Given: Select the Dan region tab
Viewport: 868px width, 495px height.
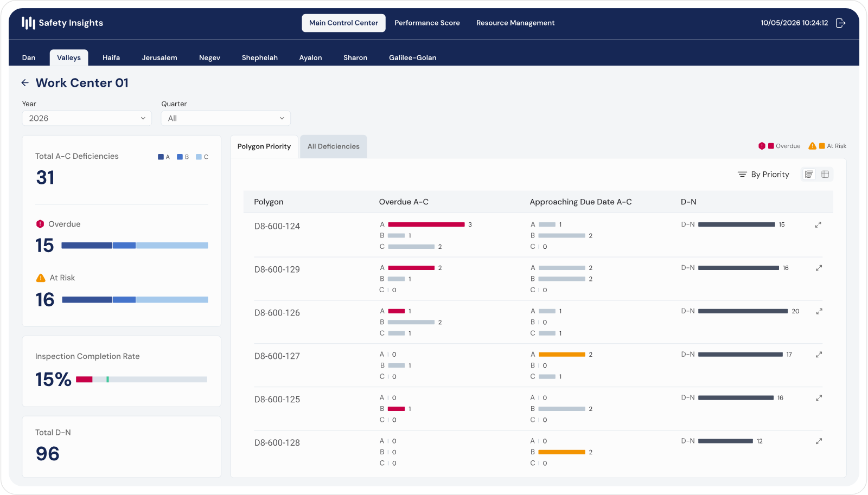Looking at the screenshot, I should 29,57.
